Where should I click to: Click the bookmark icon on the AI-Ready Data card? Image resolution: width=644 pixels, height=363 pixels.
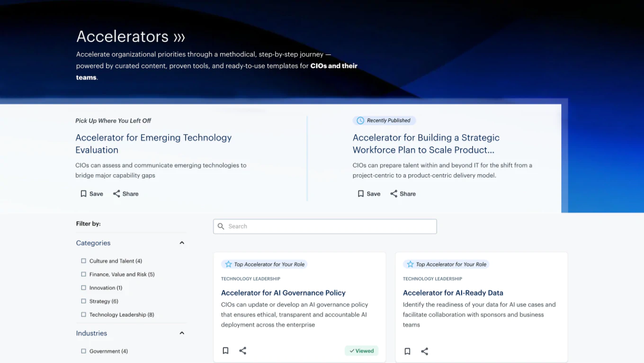click(408, 351)
